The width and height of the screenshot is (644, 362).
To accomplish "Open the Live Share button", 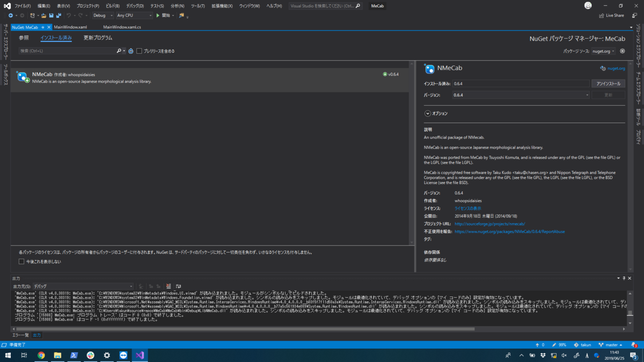I will [611, 16].
